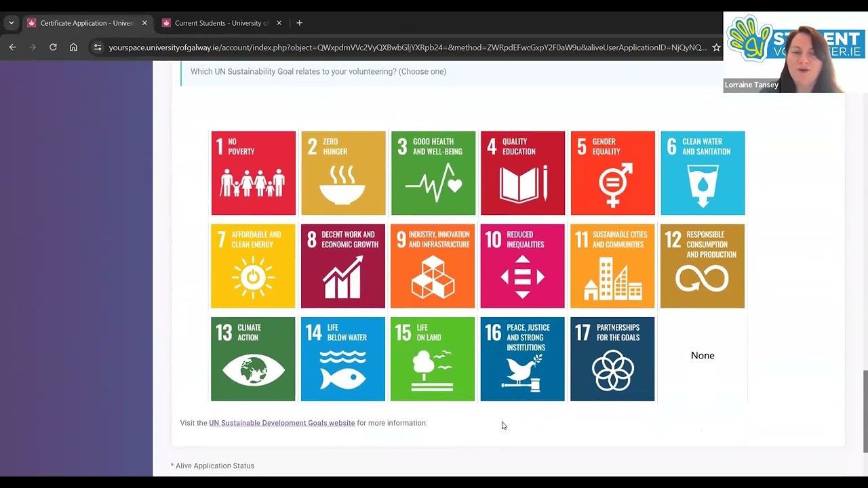
Task: Close the Current Students tab
Action: click(279, 23)
